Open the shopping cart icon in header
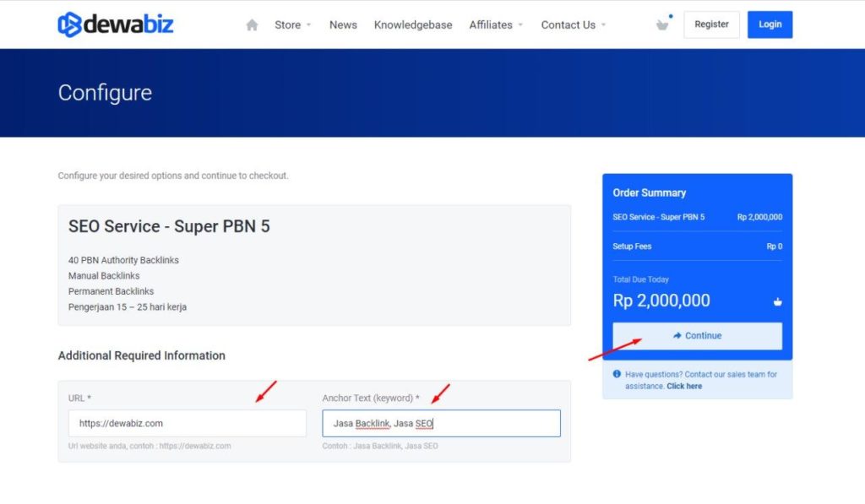865x504 pixels. [x=662, y=24]
